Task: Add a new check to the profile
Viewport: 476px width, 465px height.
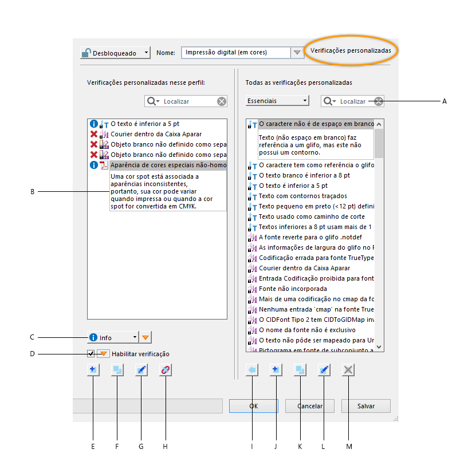Action: [x=93, y=370]
